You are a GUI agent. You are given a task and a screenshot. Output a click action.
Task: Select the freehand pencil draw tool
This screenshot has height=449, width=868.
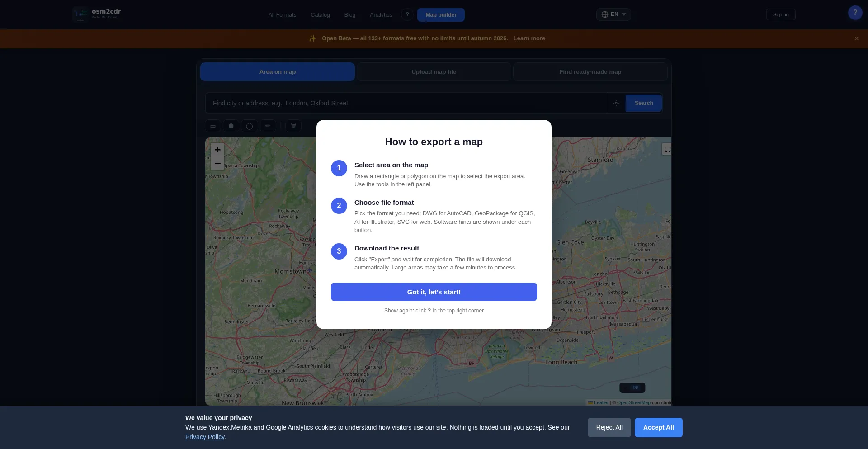(x=268, y=126)
